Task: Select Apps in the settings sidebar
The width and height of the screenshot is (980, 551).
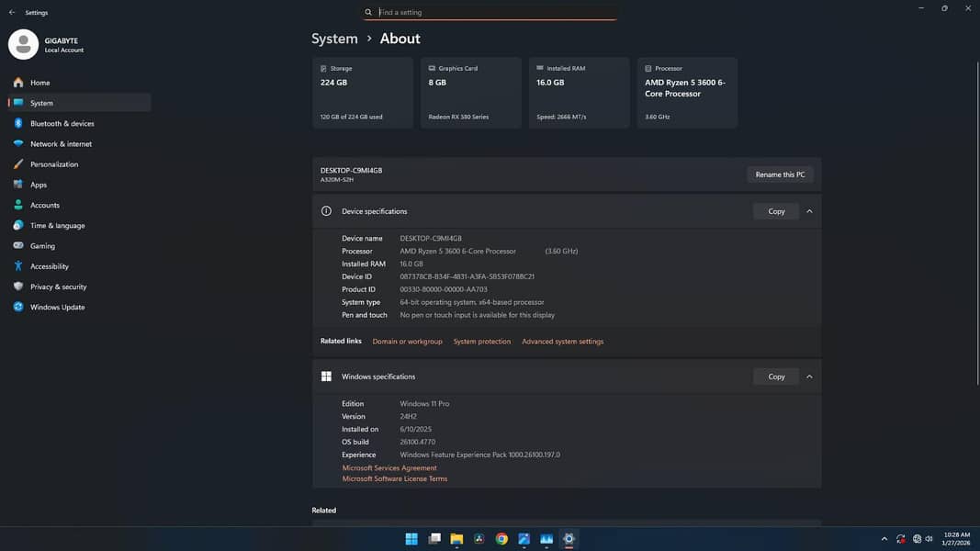Action: click(x=39, y=184)
